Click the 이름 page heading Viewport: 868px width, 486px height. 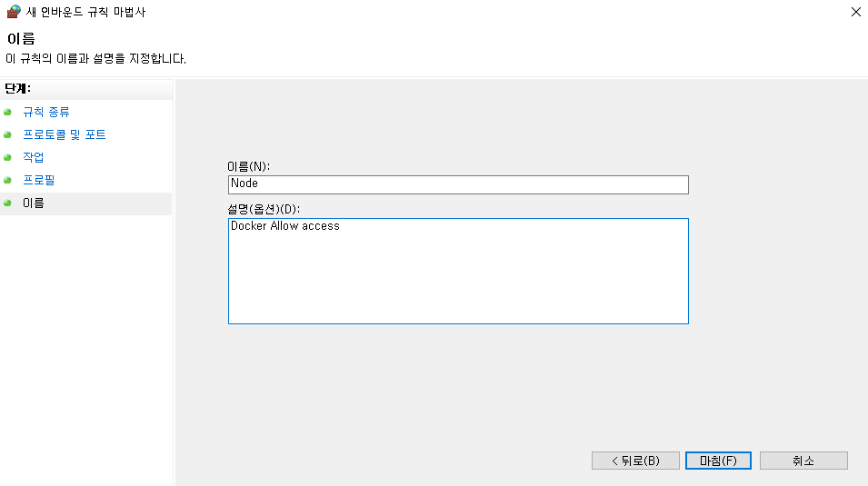click(x=21, y=39)
